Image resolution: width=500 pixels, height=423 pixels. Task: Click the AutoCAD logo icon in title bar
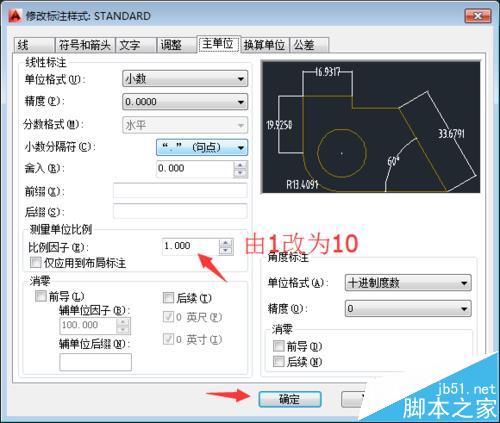pos(15,15)
